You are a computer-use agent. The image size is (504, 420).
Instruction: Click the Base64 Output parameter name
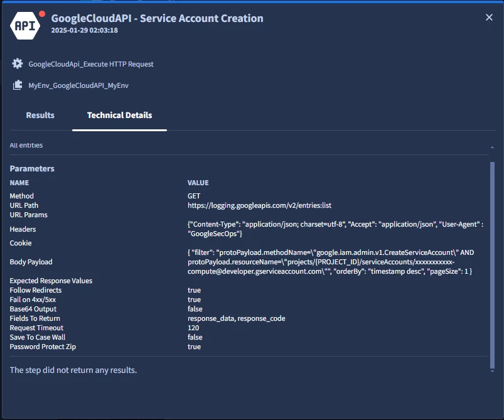(x=33, y=309)
